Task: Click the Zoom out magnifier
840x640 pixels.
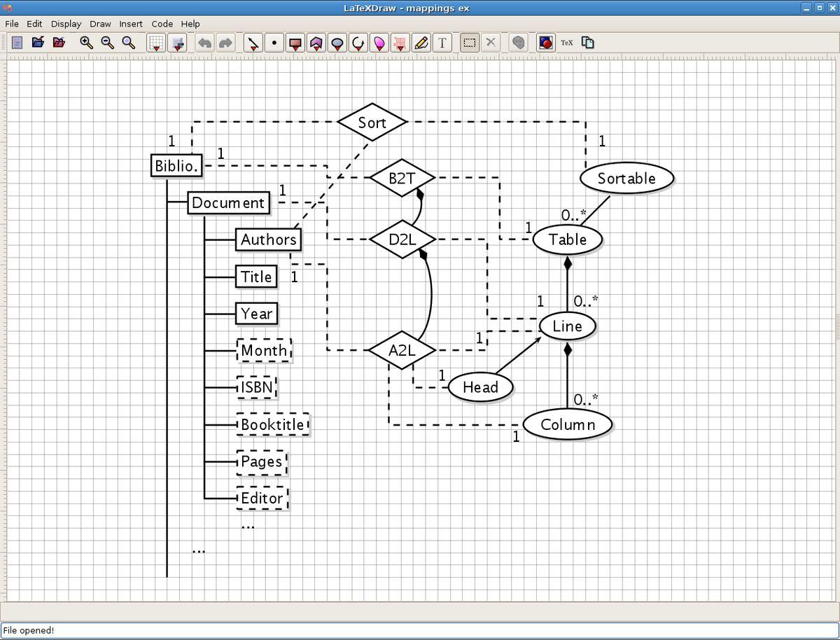Action: [107, 43]
